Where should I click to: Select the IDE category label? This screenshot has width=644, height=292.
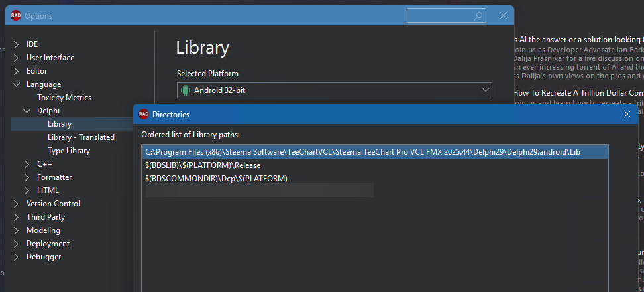click(x=32, y=44)
